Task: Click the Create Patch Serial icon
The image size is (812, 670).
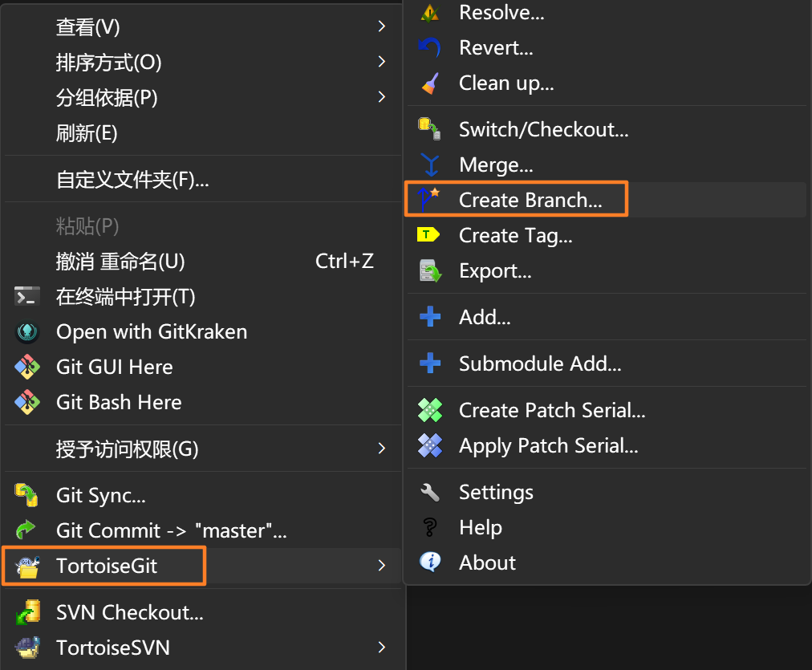Action: click(x=430, y=411)
